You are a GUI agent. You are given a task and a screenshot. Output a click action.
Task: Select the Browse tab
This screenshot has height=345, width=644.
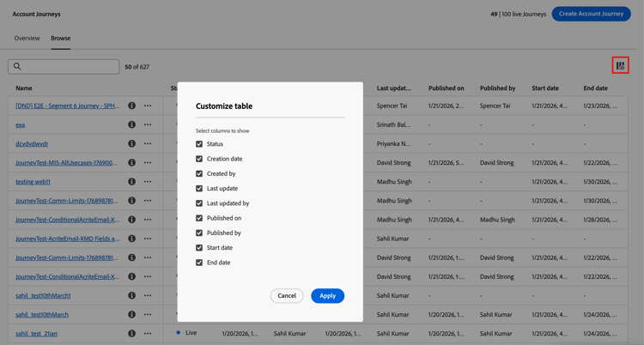point(61,39)
